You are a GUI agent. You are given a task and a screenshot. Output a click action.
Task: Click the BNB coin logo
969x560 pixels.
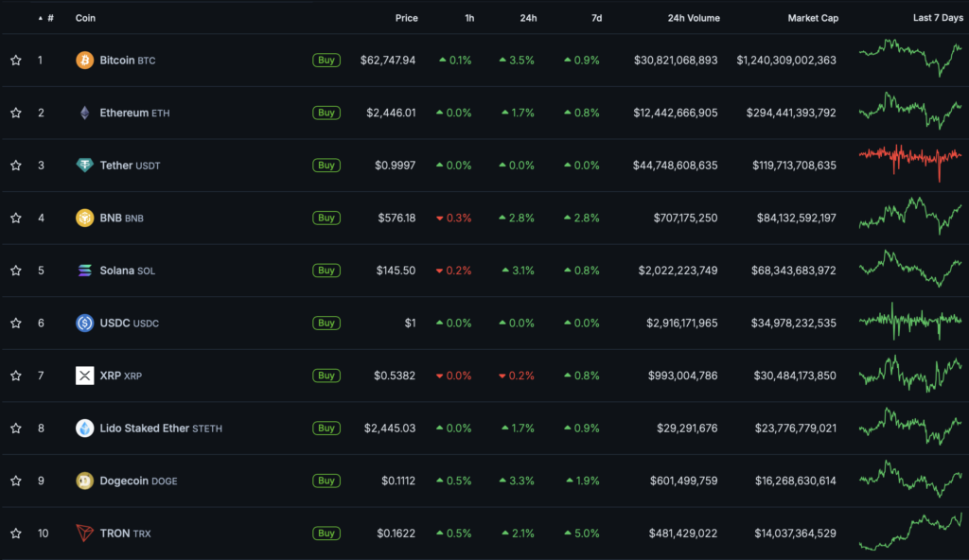click(85, 218)
